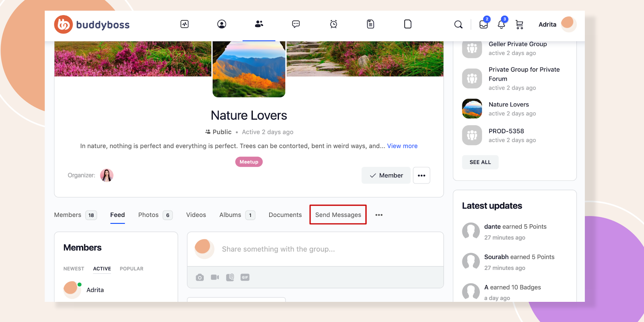Image resolution: width=644 pixels, height=322 pixels.
Task: Open Geller Private Group link
Action: [518, 44]
